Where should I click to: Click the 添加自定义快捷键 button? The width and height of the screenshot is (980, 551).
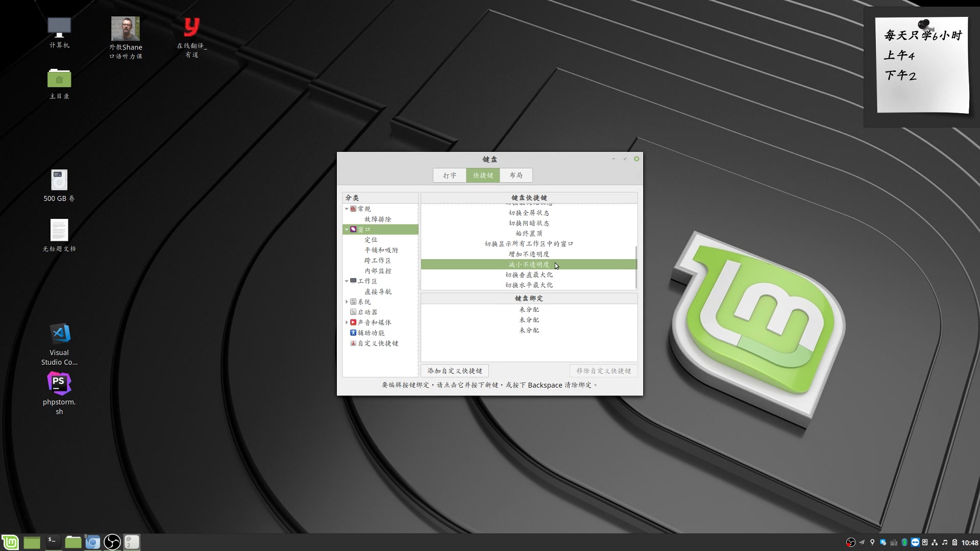454,371
